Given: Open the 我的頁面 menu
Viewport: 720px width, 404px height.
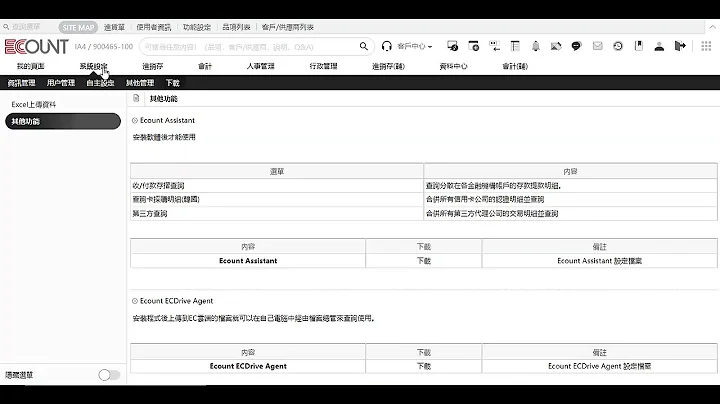Looking at the screenshot, I should [x=31, y=66].
